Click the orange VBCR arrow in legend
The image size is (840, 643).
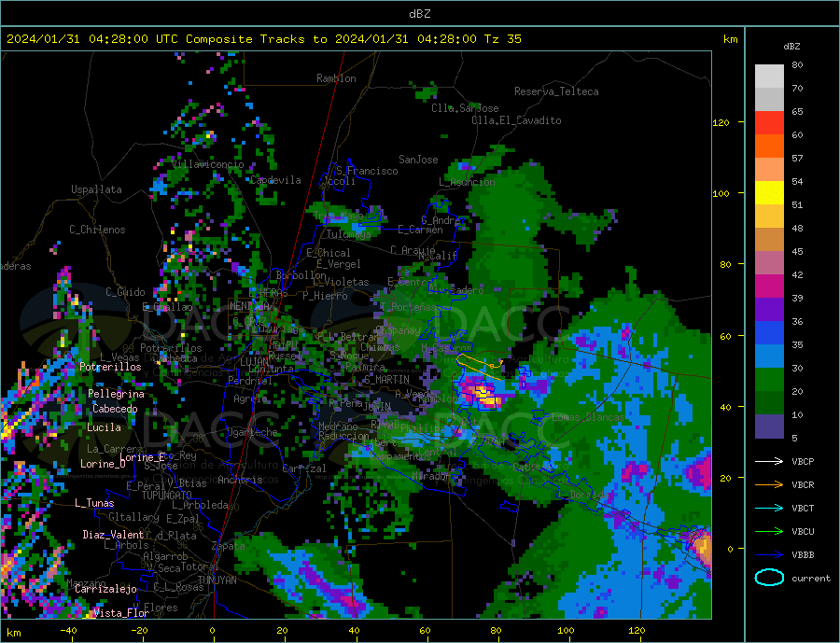coord(769,485)
